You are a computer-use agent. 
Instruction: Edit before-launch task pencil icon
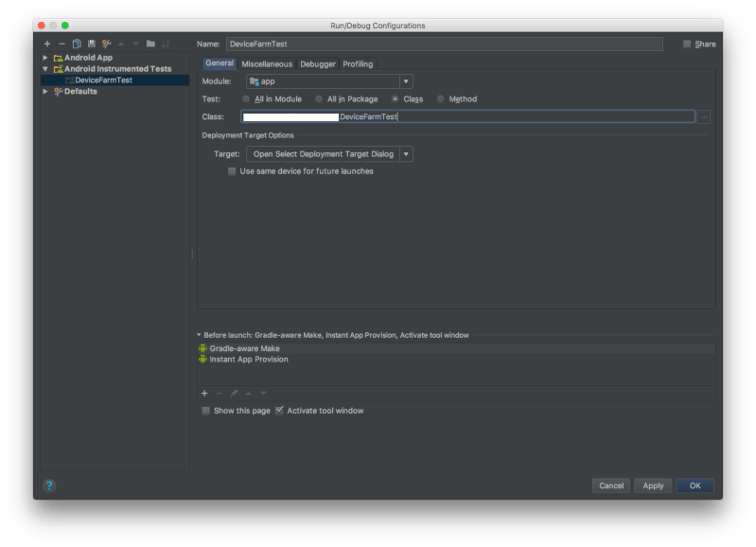(234, 393)
